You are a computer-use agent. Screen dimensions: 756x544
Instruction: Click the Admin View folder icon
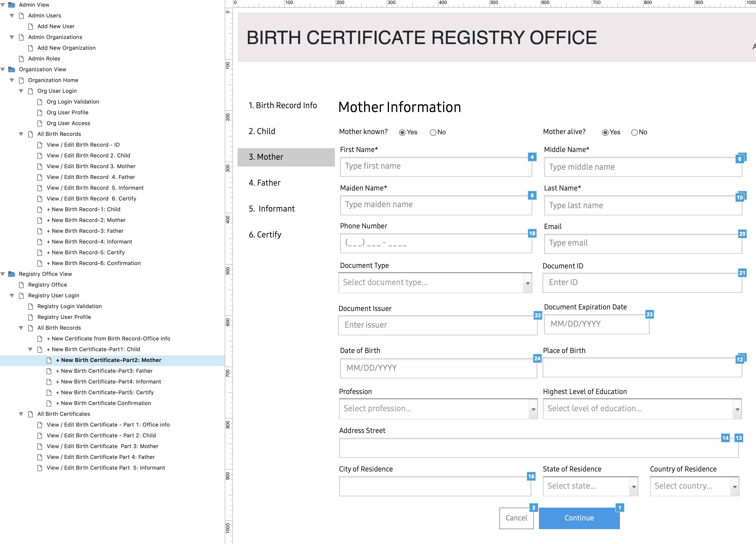tap(12, 5)
